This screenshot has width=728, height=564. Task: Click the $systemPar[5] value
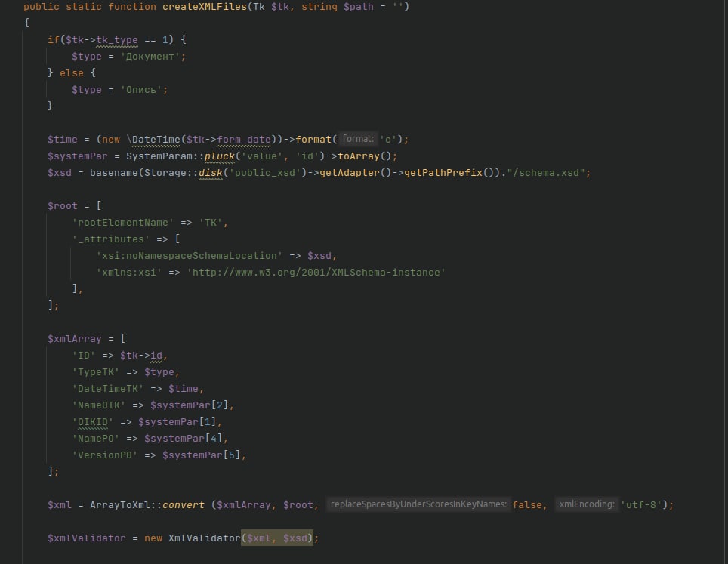[201, 455]
